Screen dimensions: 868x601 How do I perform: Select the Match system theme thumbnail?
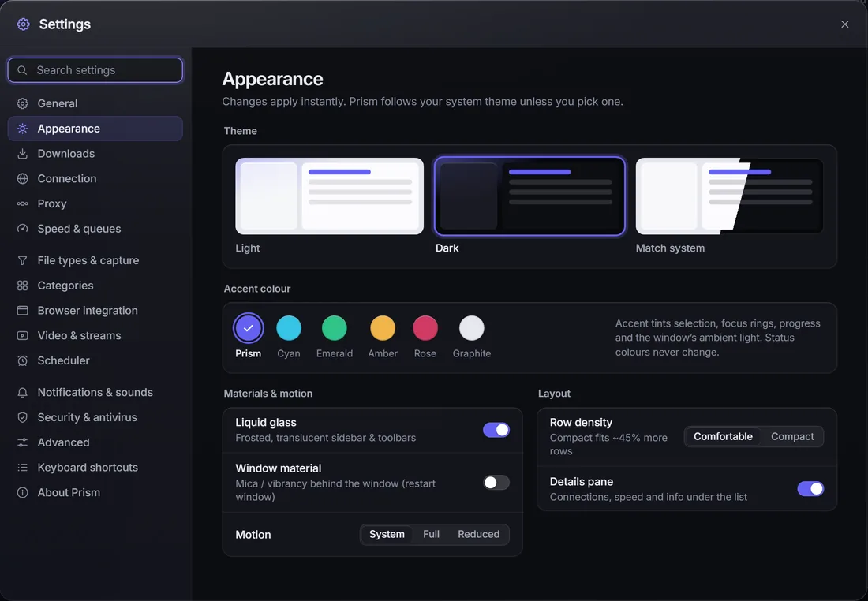coord(730,196)
